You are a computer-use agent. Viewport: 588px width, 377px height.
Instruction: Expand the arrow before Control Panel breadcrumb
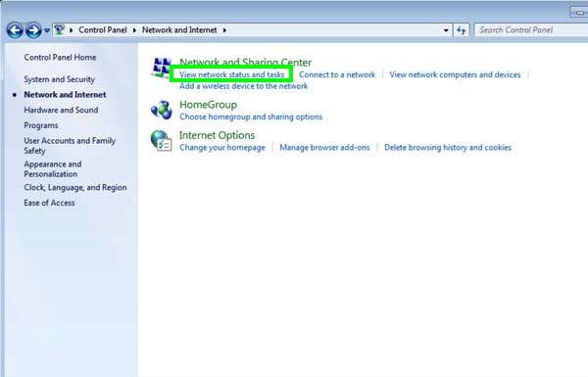pyautogui.click(x=72, y=30)
